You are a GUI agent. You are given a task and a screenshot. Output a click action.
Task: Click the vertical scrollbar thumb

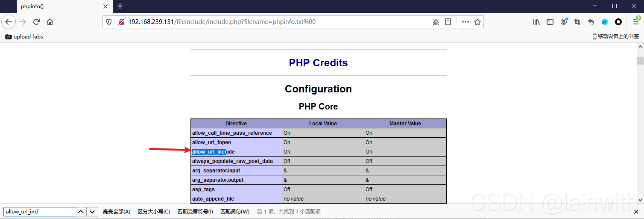[640, 61]
